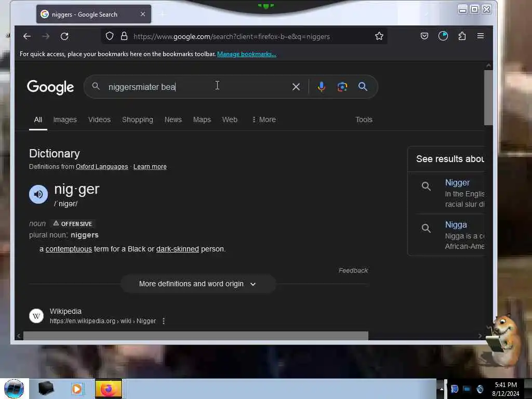532x399 pixels.
Task: Open the search Tools options
Action: [x=364, y=119]
